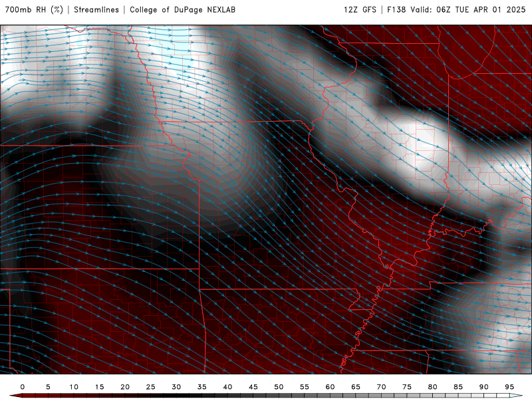This screenshot has width=532, height=399.
Task: Click the "F138" forecast hour text
Action: pyautogui.click(x=396, y=9)
